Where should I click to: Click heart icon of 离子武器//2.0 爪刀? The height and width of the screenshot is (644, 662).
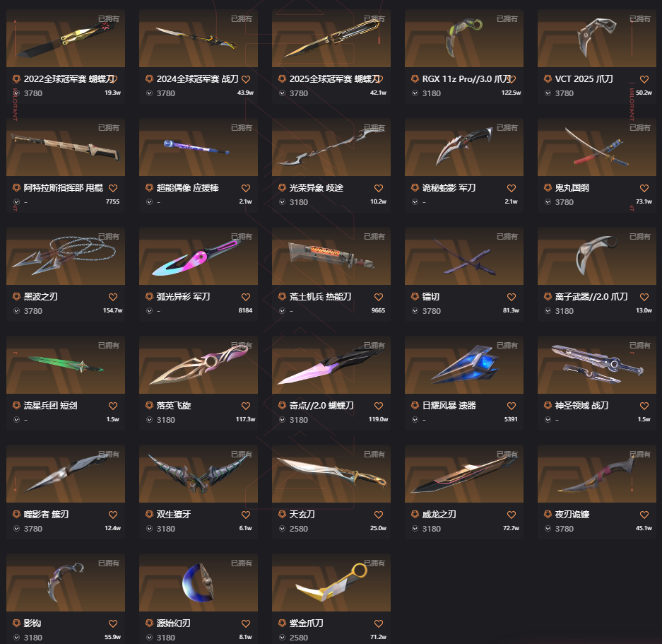[644, 297]
